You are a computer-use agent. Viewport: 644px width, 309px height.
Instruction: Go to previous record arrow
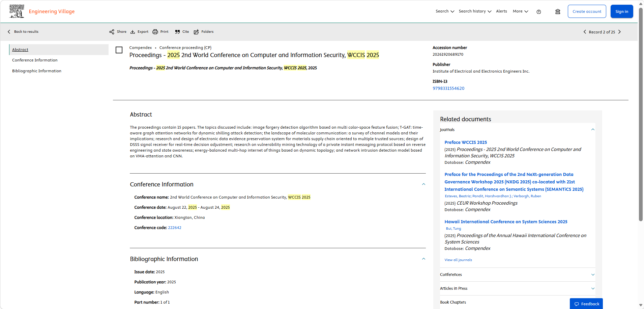[585, 32]
